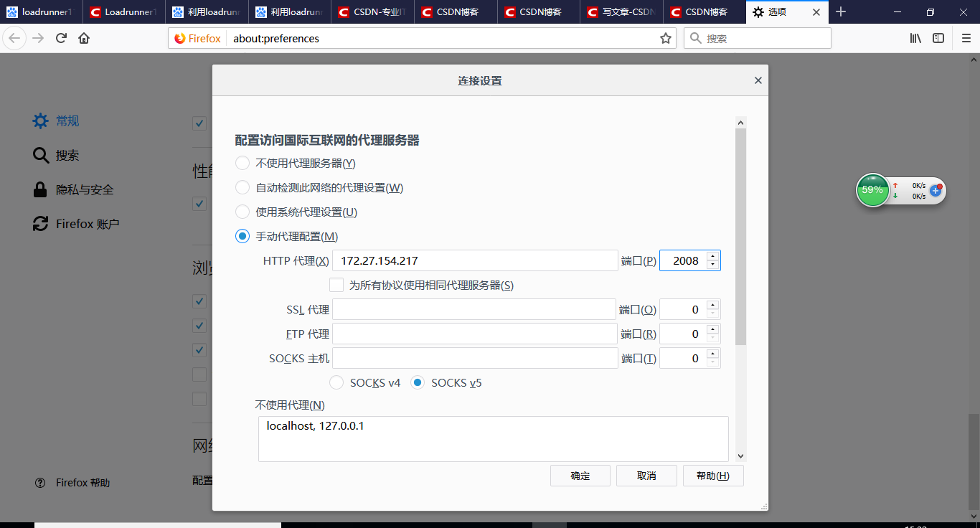Click the HTTP port field showing 2008
The image size is (980, 528).
click(x=683, y=260)
